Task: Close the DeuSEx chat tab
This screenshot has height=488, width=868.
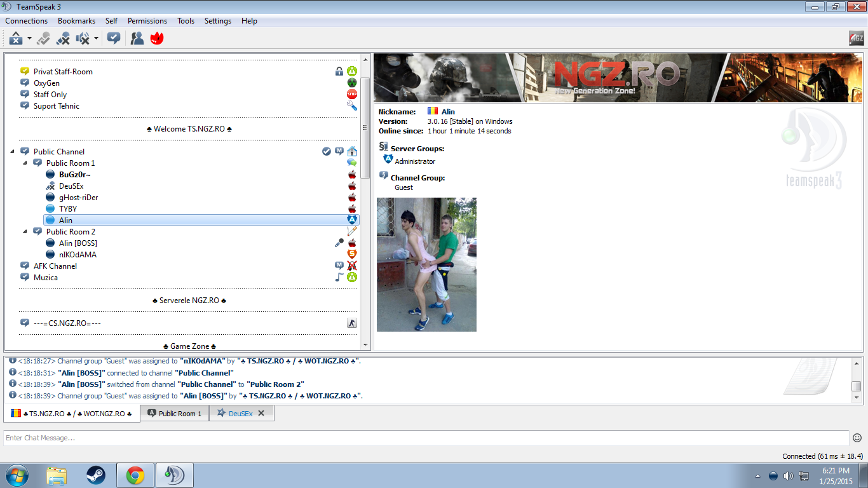Action: pyautogui.click(x=261, y=413)
